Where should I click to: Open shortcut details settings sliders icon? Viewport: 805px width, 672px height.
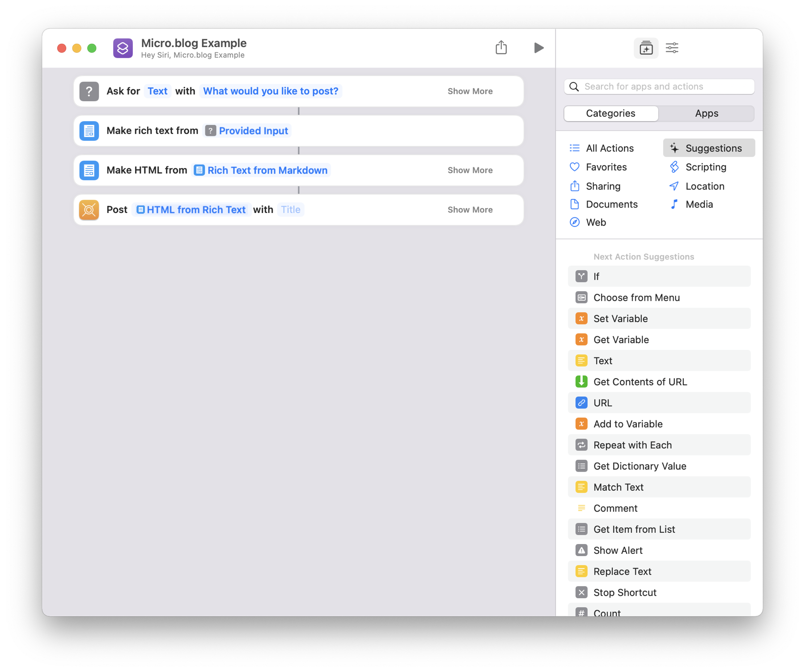pos(672,48)
